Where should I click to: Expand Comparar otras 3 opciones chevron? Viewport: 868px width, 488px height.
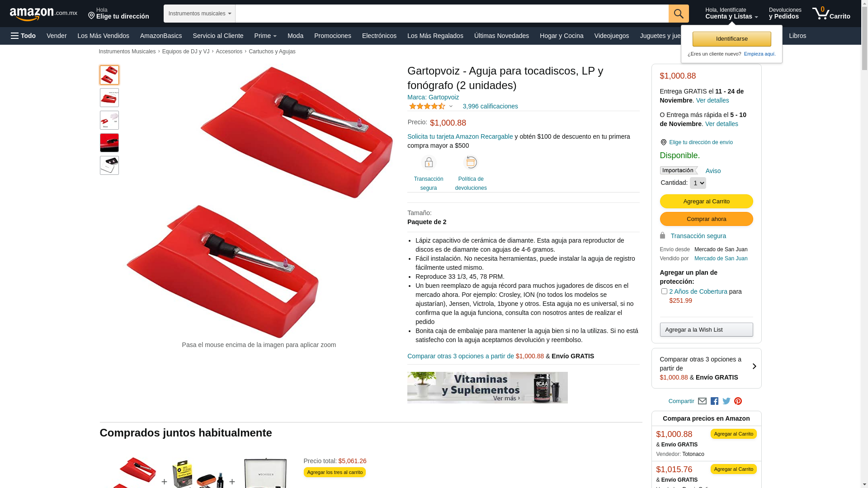coord(754,366)
